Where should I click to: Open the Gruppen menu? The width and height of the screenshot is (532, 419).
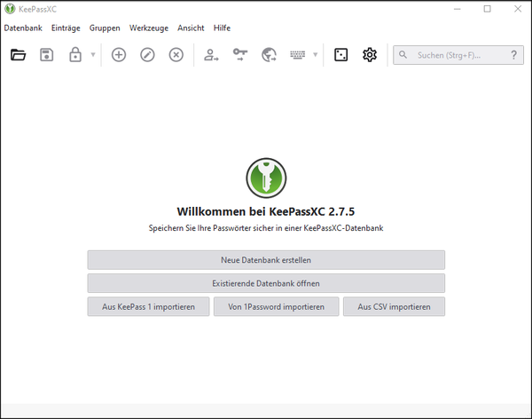(x=105, y=28)
